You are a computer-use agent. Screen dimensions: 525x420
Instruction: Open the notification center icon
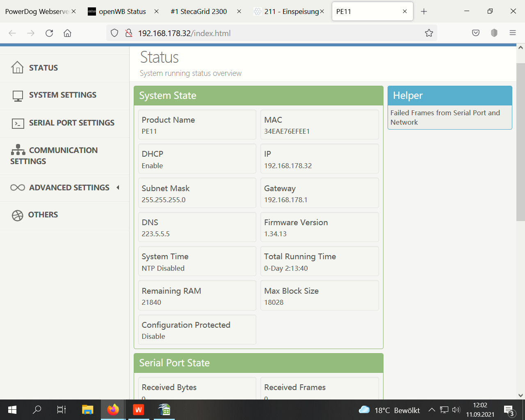(509, 410)
